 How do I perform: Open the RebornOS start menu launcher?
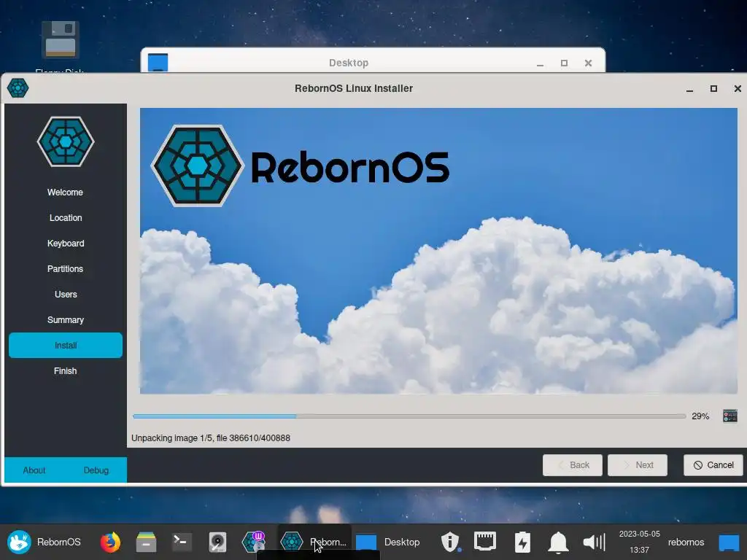click(x=44, y=542)
